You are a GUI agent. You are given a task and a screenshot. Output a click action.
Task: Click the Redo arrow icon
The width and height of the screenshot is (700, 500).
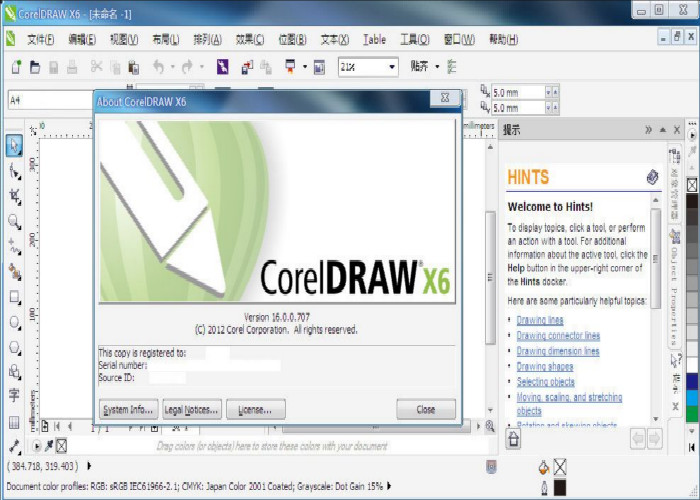(x=187, y=67)
